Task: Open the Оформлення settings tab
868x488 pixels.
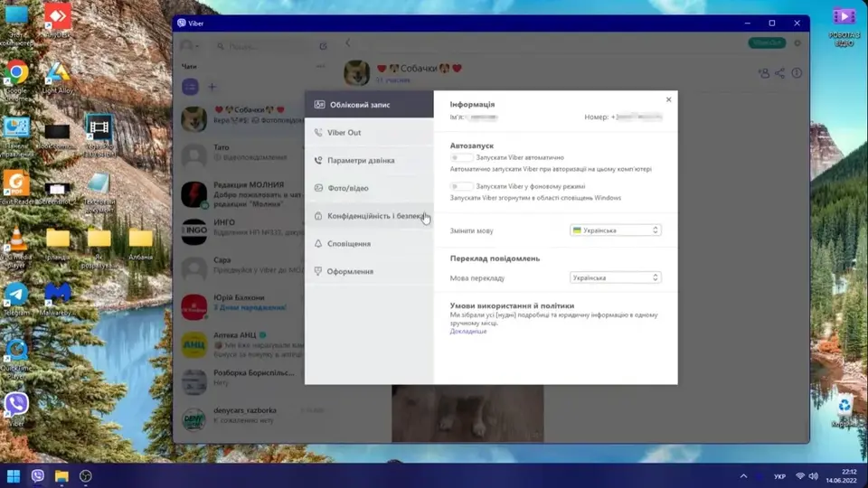Action: tap(369, 271)
